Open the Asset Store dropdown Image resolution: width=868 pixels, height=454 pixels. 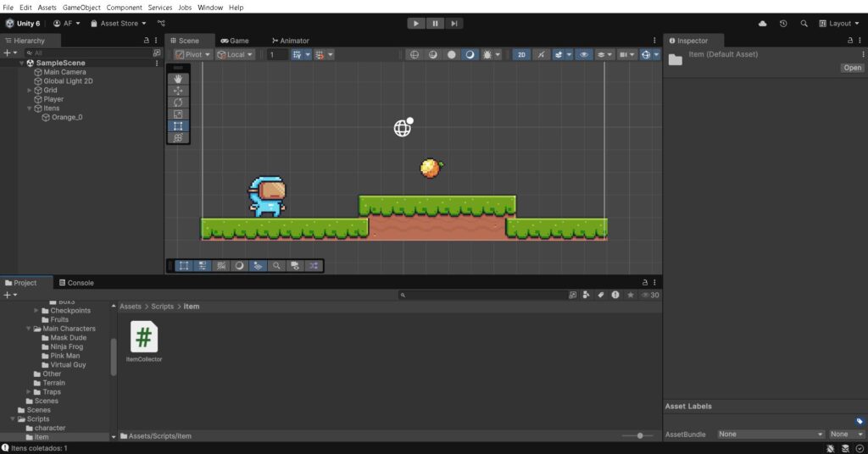[119, 23]
